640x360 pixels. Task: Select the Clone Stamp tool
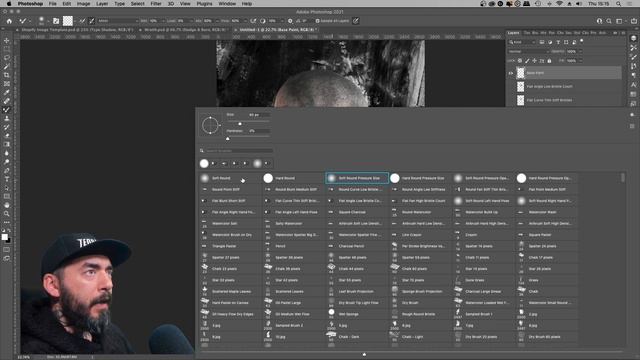coord(7,118)
